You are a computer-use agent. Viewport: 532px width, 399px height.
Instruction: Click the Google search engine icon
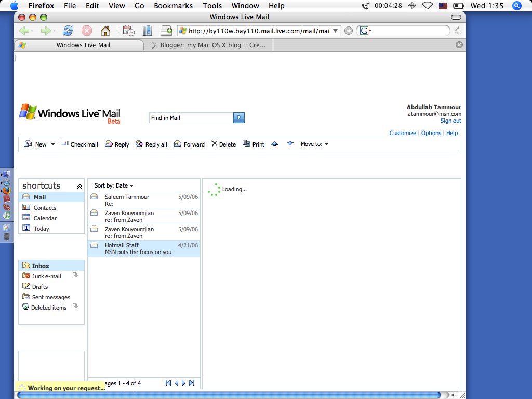click(364, 31)
